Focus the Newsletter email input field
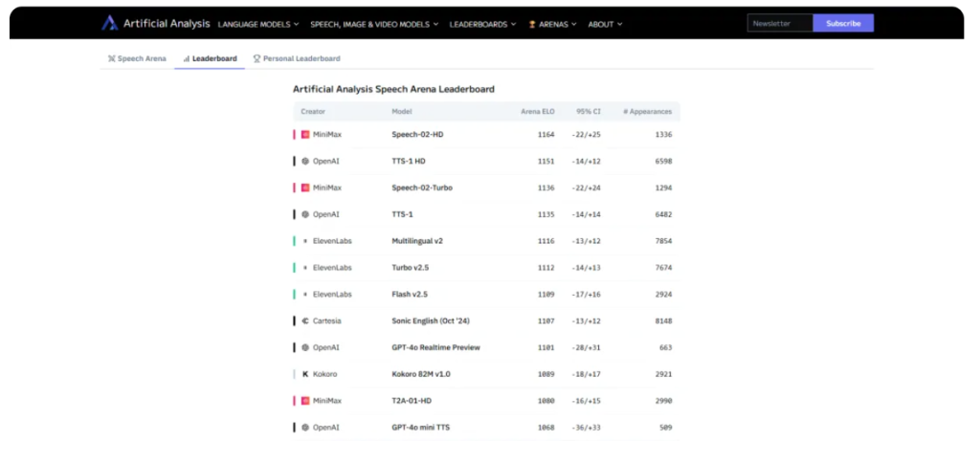 point(780,23)
